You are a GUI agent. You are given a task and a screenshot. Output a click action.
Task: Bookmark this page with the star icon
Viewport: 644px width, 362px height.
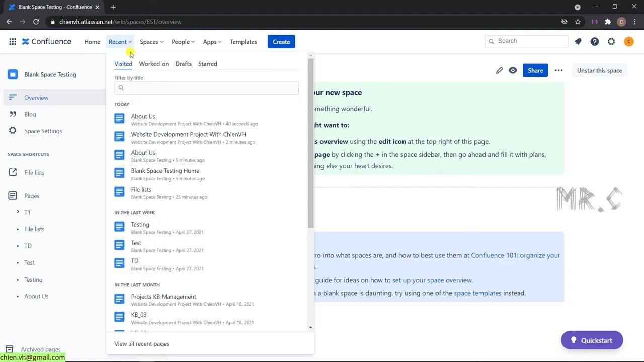[x=578, y=22]
